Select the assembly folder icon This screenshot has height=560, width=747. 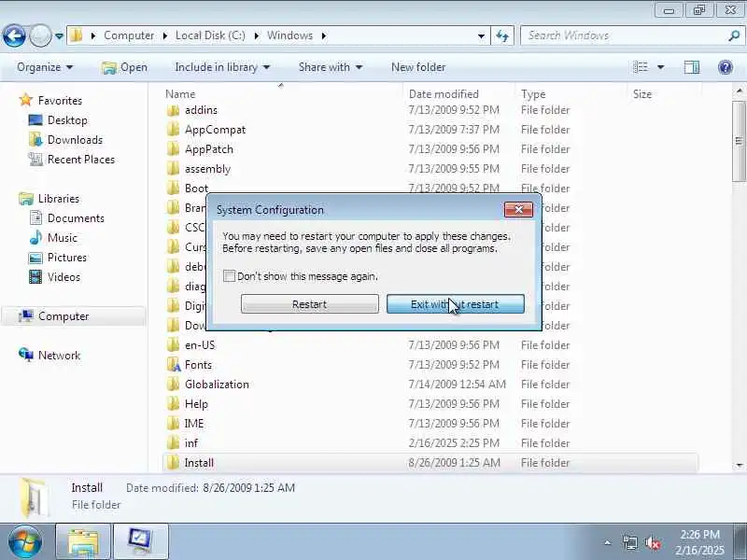click(173, 169)
